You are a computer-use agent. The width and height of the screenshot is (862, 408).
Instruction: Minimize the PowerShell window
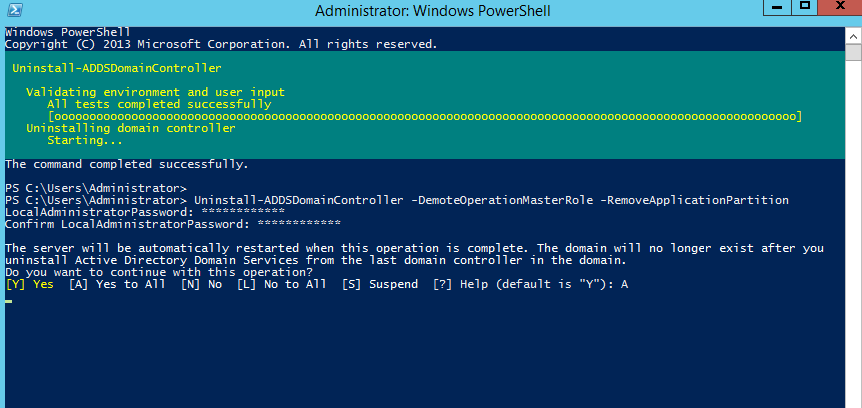tap(777, 7)
